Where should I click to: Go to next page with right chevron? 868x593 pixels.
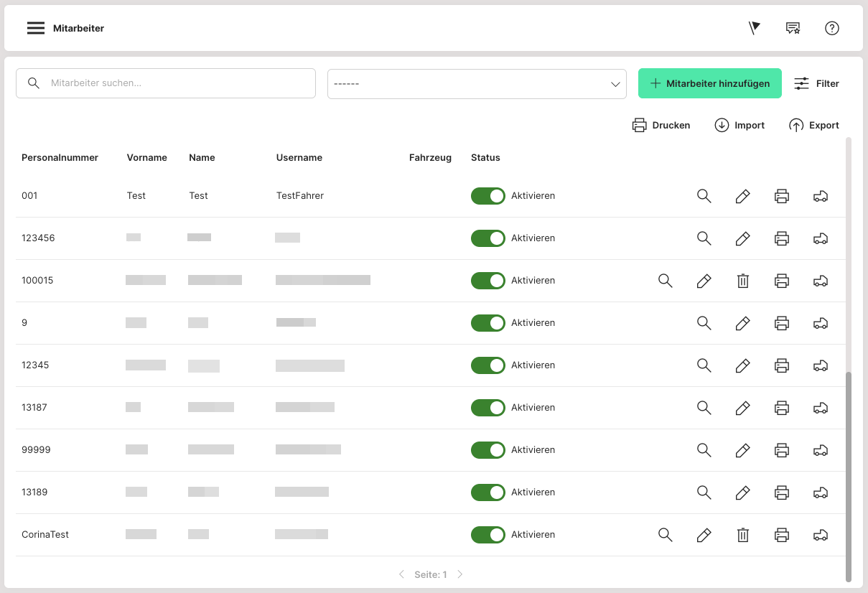pos(460,574)
